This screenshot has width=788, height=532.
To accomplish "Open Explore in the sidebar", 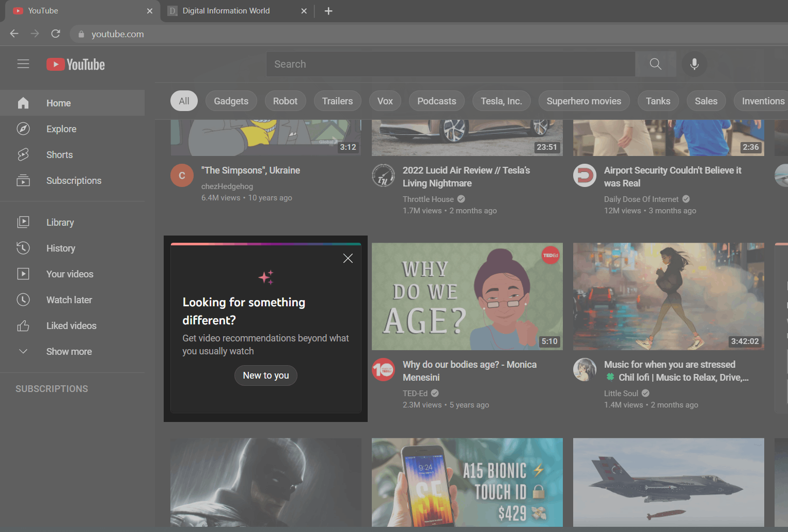I will pos(72,129).
